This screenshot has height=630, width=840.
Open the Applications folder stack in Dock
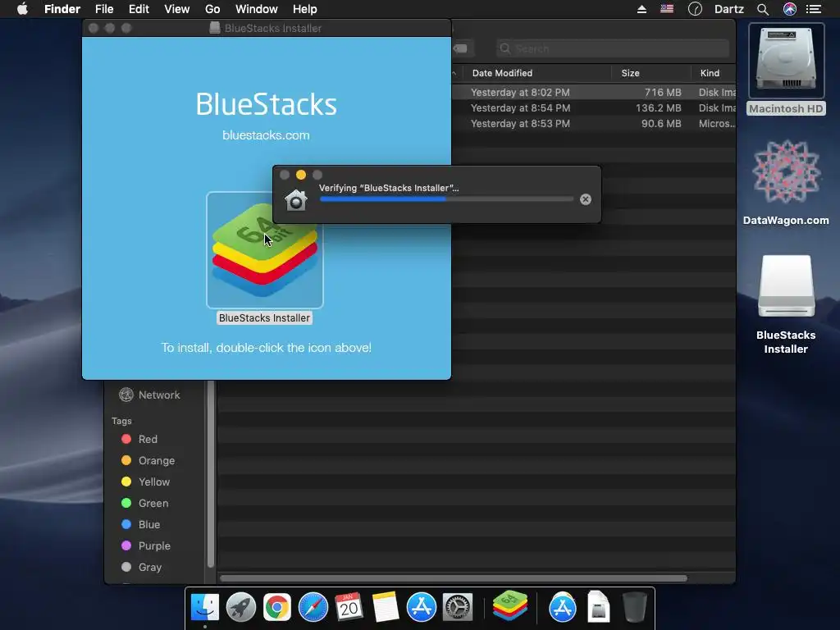click(x=563, y=608)
